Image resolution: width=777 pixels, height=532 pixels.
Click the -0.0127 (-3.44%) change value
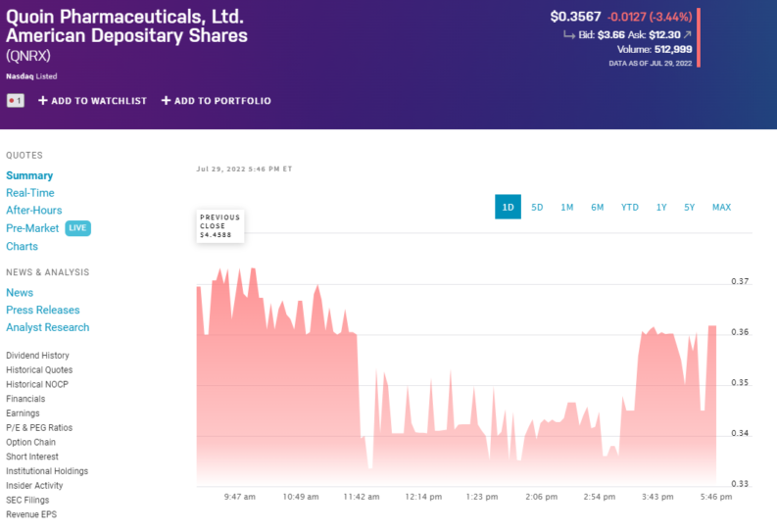(x=650, y=17)
